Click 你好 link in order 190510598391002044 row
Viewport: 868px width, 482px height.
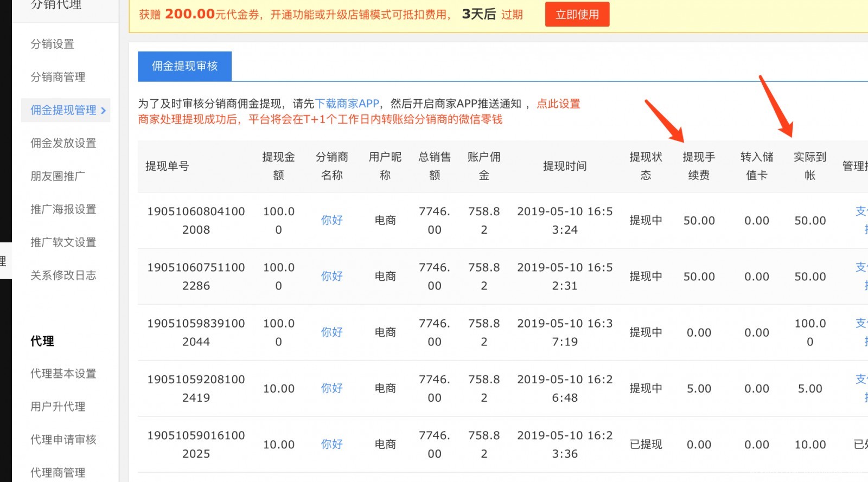tap(331, 332)
